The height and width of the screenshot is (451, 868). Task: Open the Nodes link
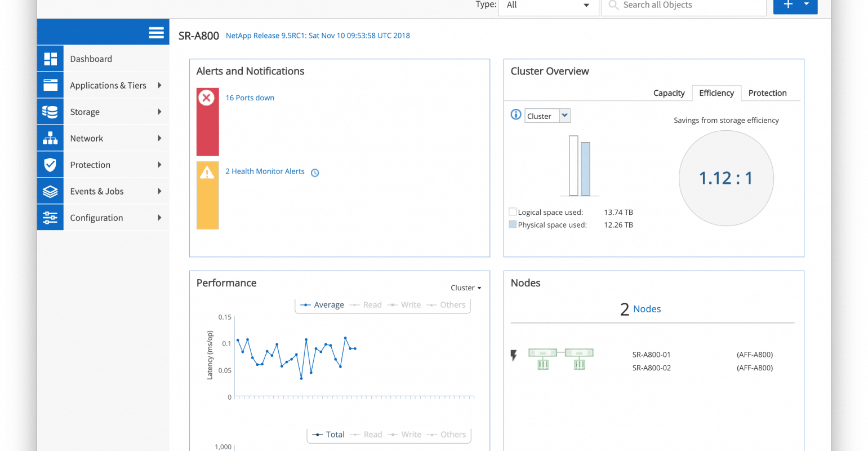pos(647,309)
